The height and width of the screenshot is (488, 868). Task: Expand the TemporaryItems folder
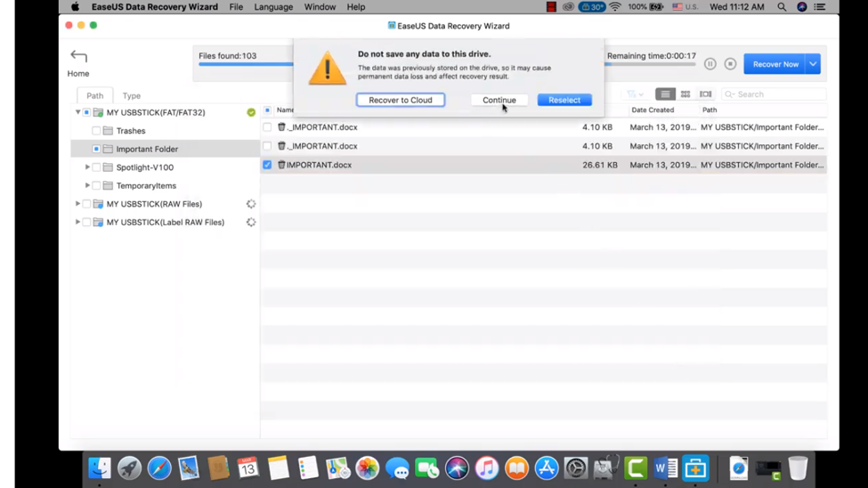[87, 185]
